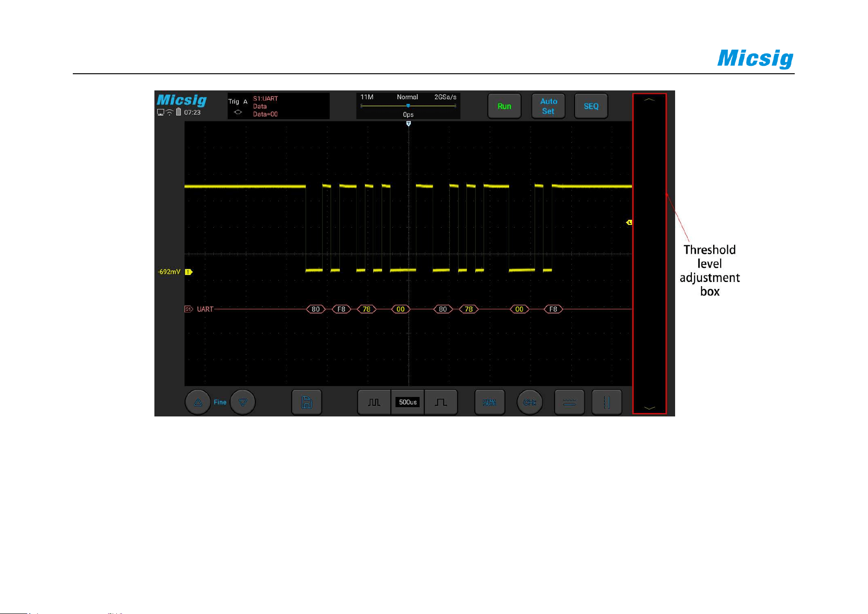Open the 11M Normal 2GSa/s acquisition panel
This screenshot has height=614, width=868.
408,106
